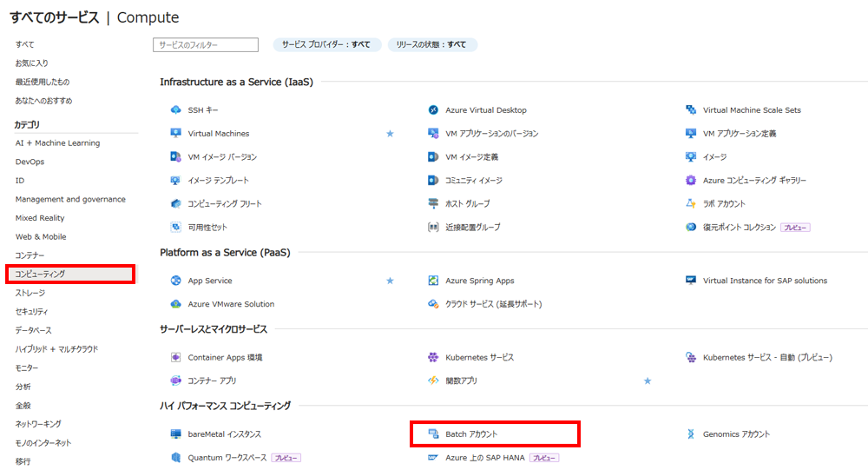Click the SSH キー service icon
This screenshot has height=470, width=868.
pos(175,109)
